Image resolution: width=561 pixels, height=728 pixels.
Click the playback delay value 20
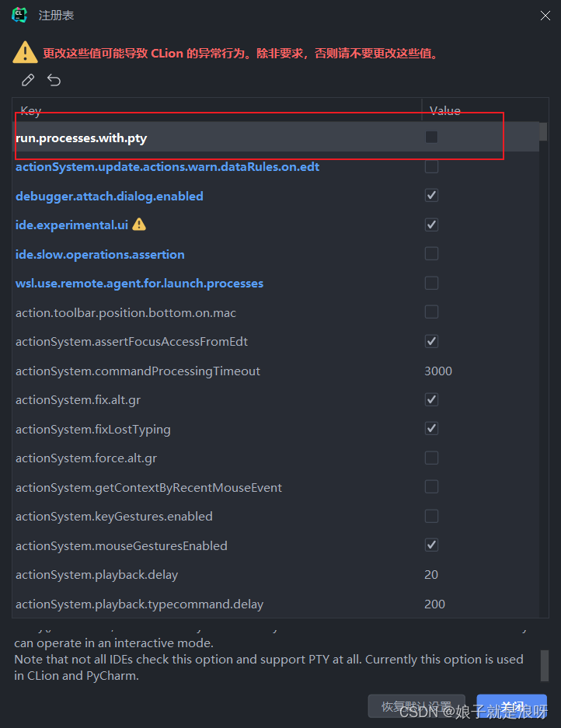click(x=431, y=575)
